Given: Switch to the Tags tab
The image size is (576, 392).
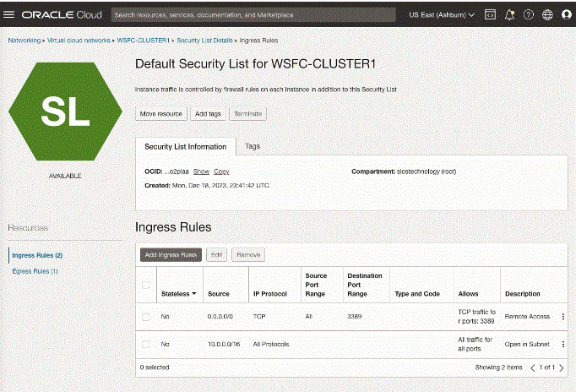Looking at the screenshot, I should pos(253,145).
